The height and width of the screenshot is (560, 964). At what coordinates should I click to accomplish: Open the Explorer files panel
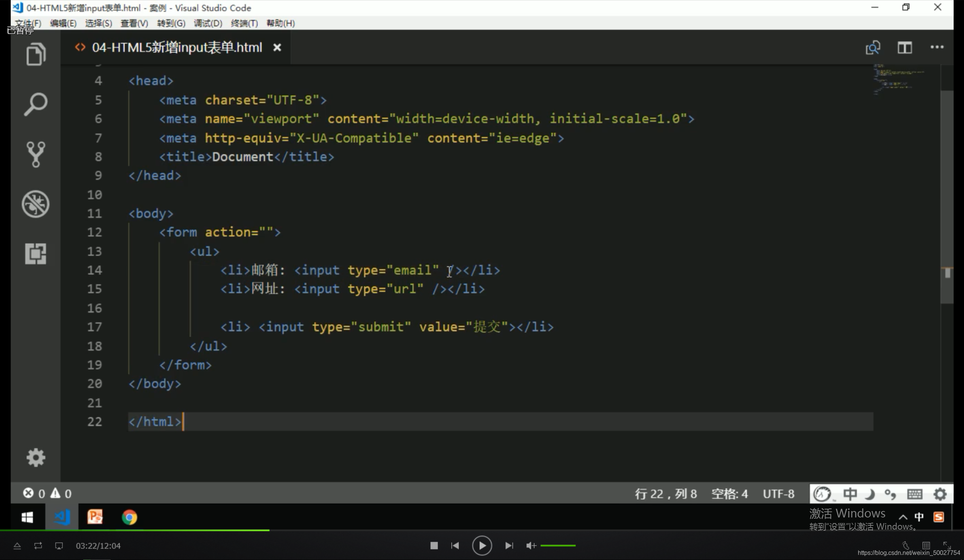pyautogui.click(x=35, y=54)
